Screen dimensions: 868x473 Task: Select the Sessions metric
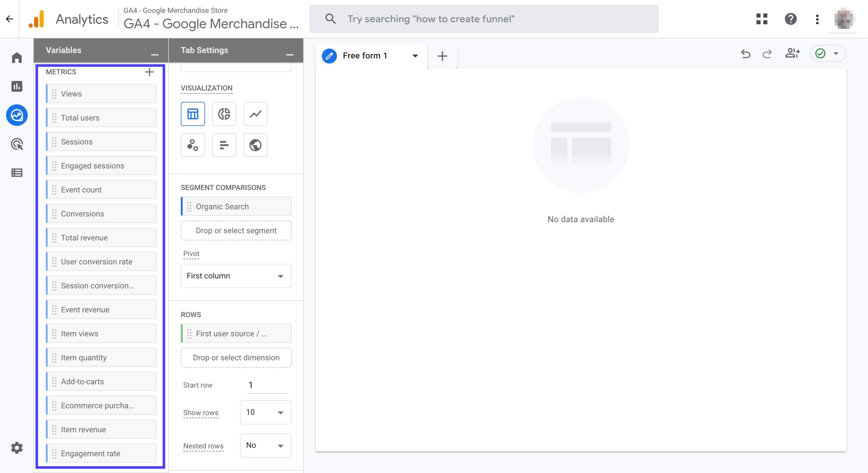tap(101, 141)
